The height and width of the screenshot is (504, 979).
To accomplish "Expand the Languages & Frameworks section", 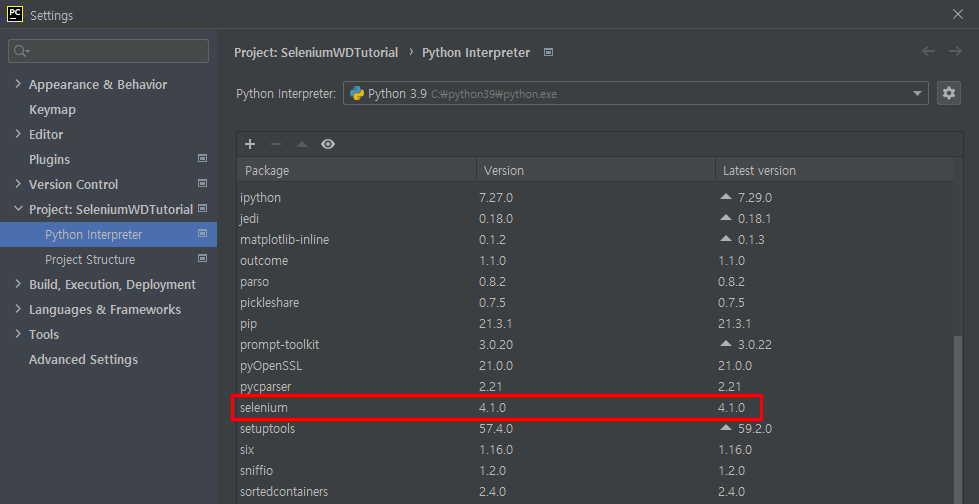I will point(17,309).
